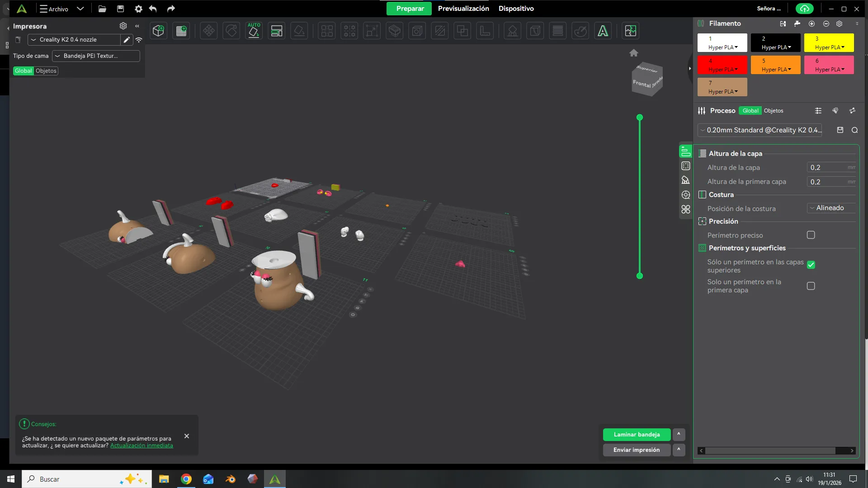Click the Arrange all objects icon
The image size is (868, 488).
pyautogui.click(x=276, y=31)
